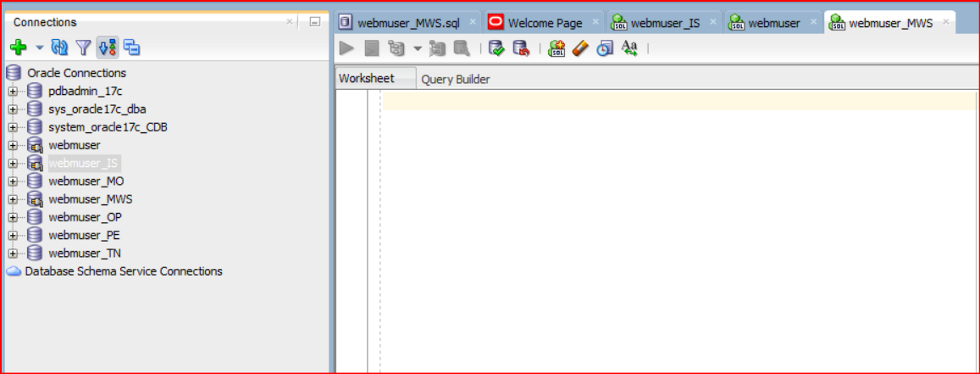Select webmuser_OP connection label
The height and width of the screenshot is (374, 980).
[85, 218]
